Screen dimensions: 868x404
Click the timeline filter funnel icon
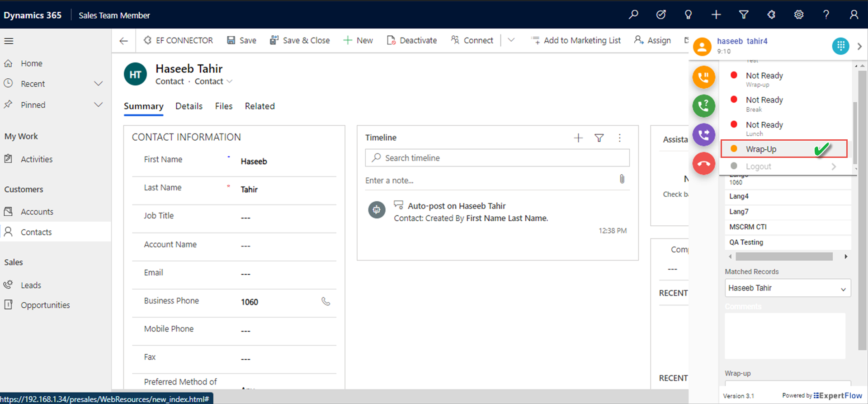[599, 138]
